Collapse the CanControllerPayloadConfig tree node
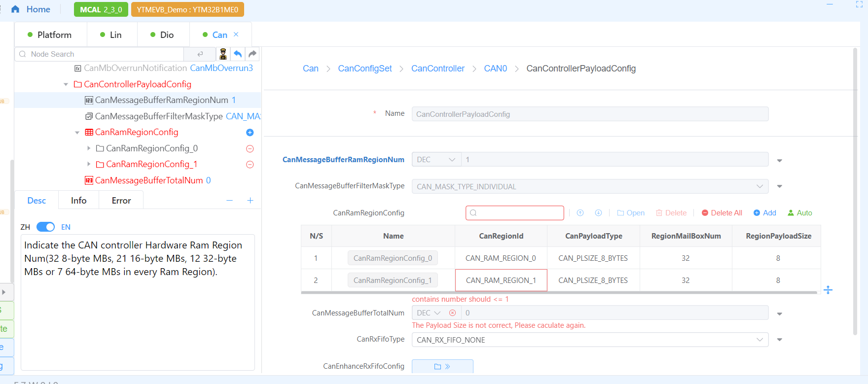868x384 pixels. (x=66, y=84)
